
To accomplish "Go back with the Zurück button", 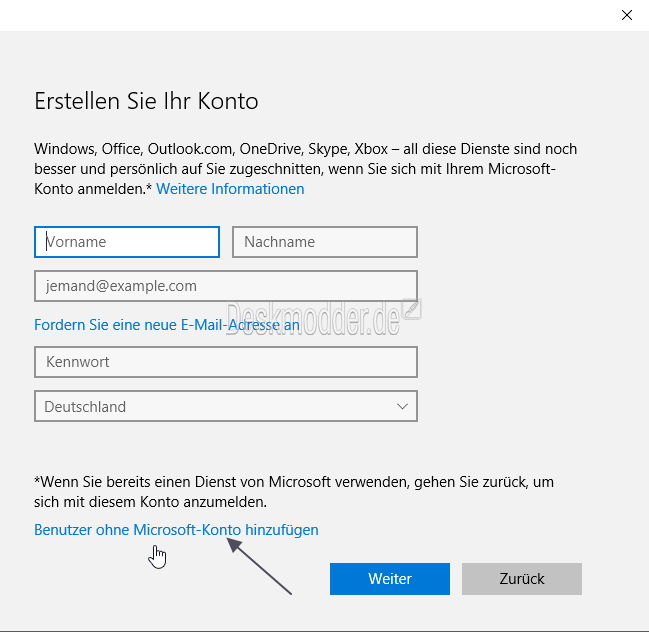I will tap(522, 579).
